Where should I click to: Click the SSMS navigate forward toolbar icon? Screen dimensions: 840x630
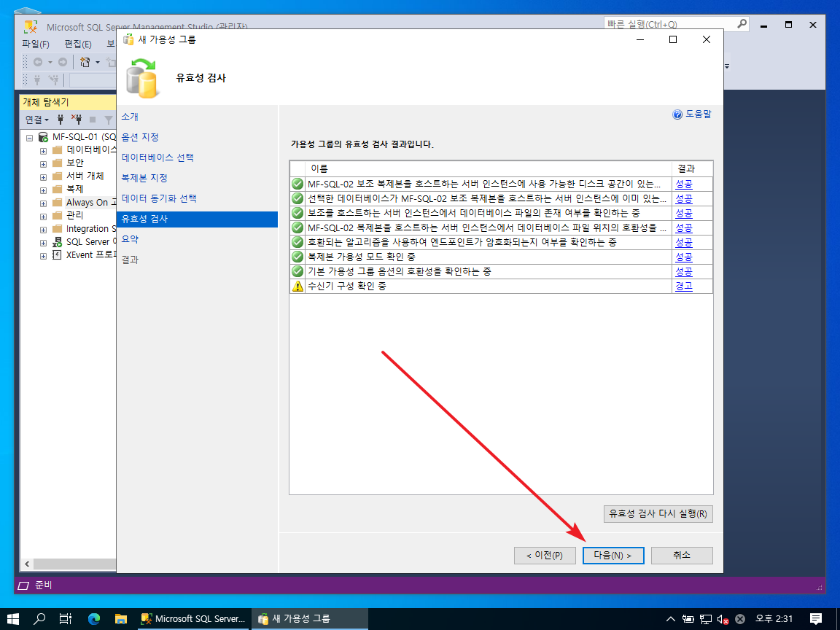pyautogui.click(x=63, y=62)
